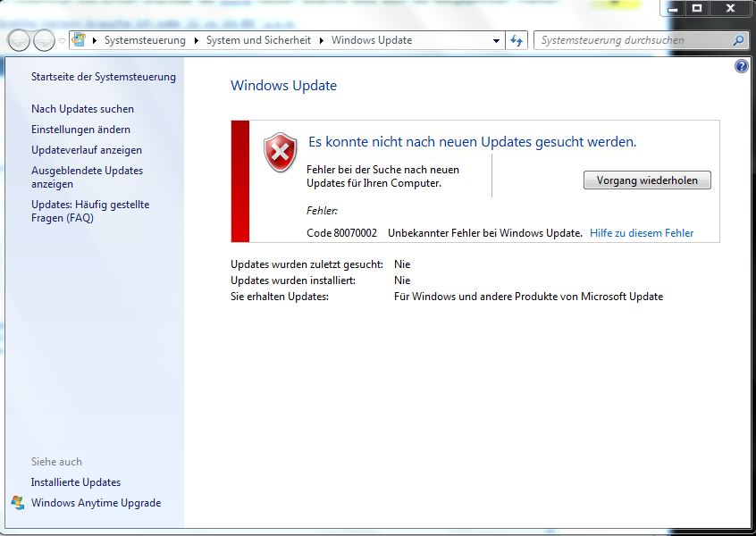Screen dimensions: 756x536
Task: Maximize the Windows Update window
Action: tap(697, 8)
